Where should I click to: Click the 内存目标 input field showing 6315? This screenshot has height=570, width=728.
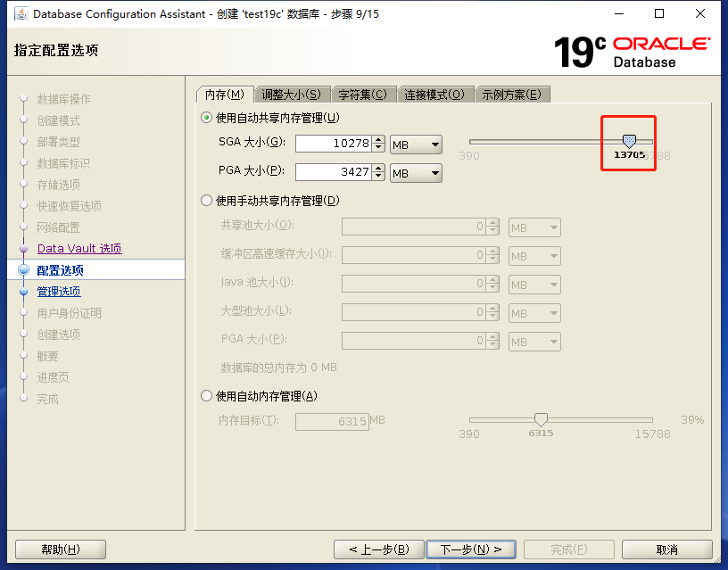(x=333, y=421)
